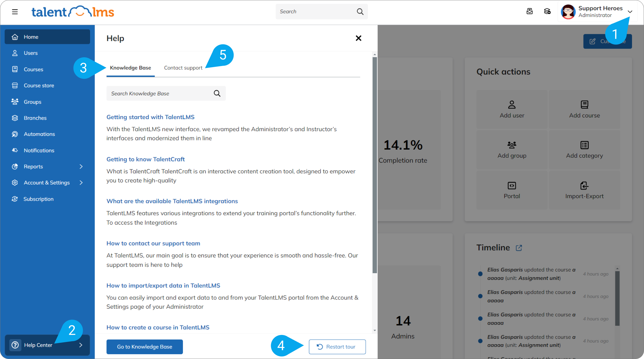Click the Customize button edit icon
Viewport: 644px width, 359px height.
coord(593,41)
